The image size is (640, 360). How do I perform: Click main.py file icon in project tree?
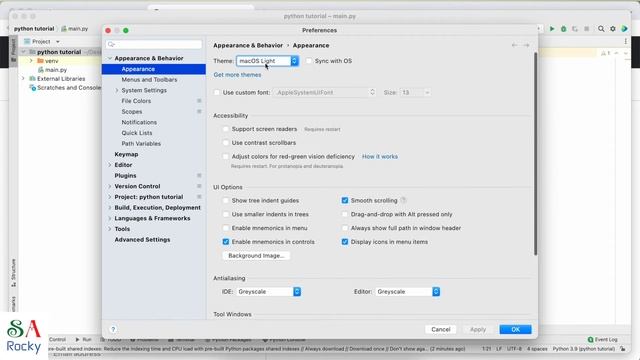(x=41, y=70)
